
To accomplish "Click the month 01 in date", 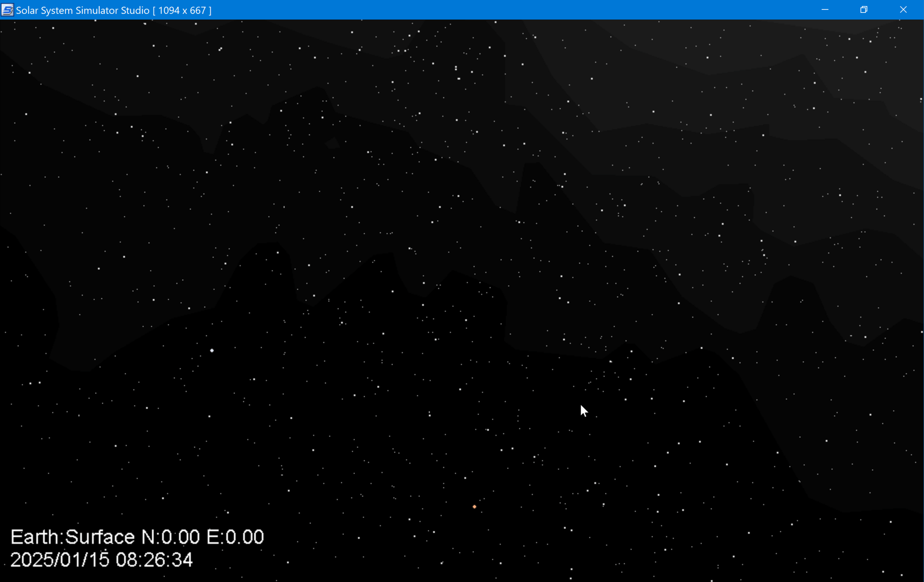I will (x=70, y=560).
